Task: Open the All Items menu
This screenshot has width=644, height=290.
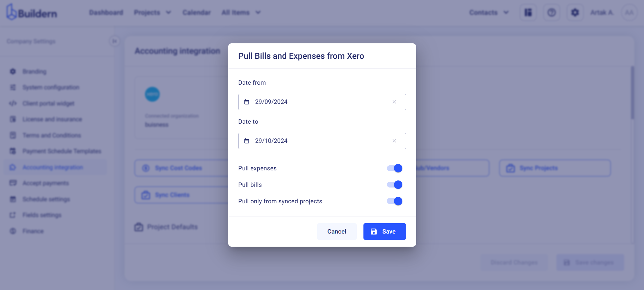Action: point(241,12)
